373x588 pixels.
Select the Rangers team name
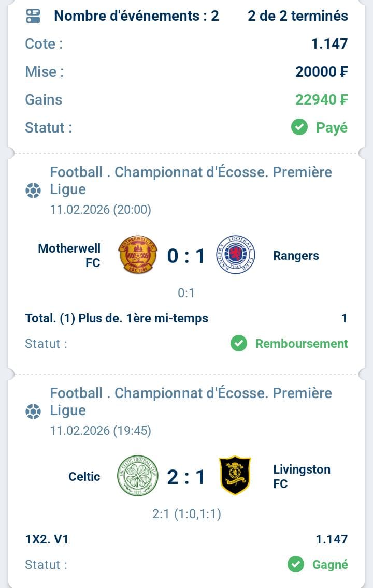coord(296,256)
